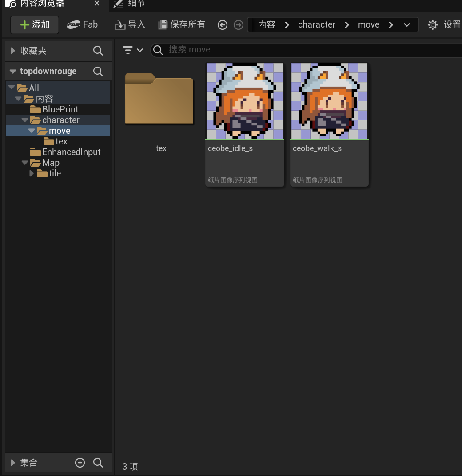Collapse the character folder arrow
Screen dimensions: 462x476
point(25,120)
